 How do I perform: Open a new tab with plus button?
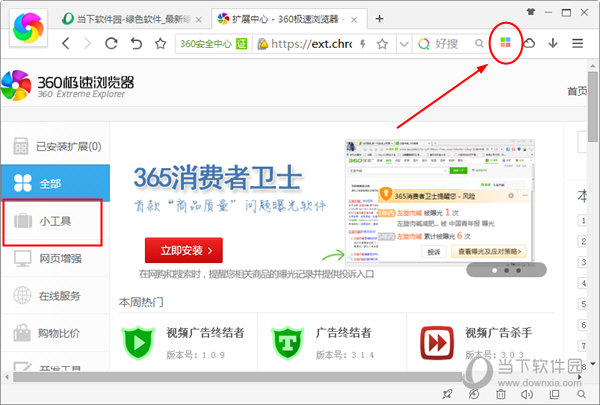pos(379,18)
